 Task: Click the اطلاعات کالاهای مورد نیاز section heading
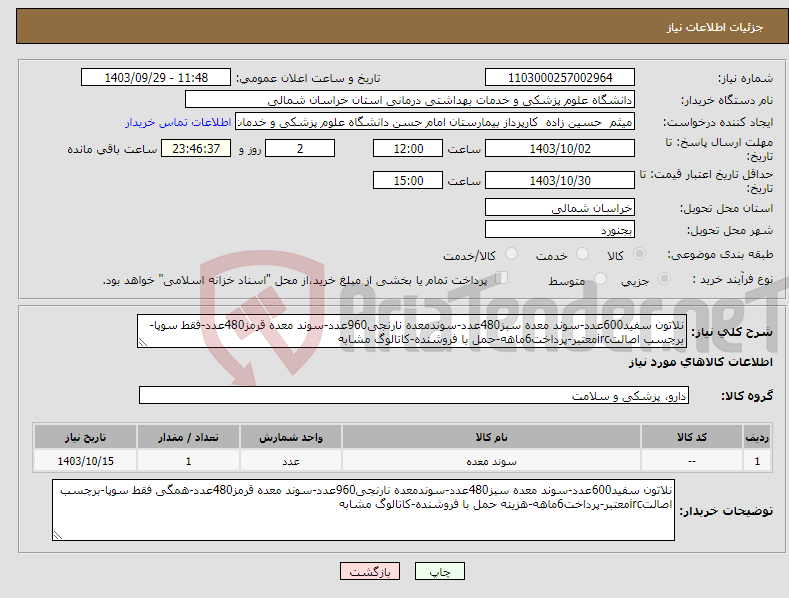pos(700,362)
